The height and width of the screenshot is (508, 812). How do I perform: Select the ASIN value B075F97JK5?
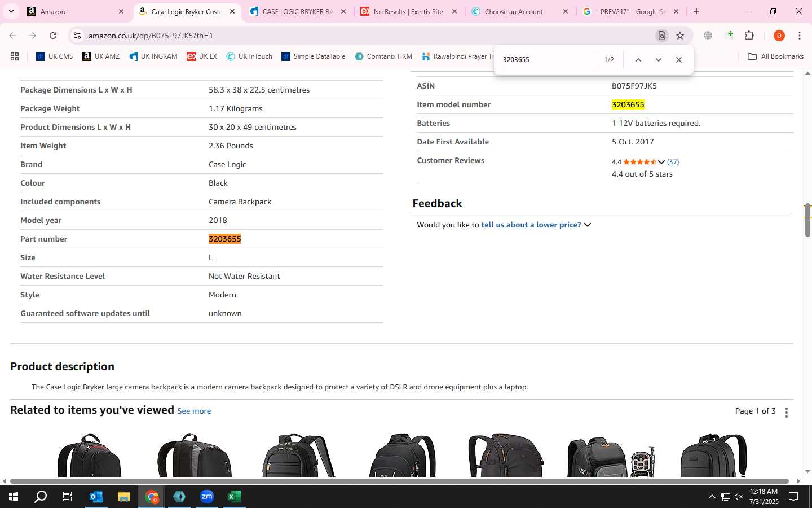tap(634, 86)
